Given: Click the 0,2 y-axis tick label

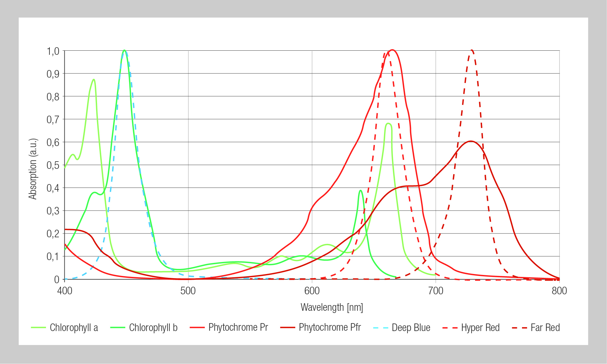Looking at the screenshot, I should coord(53,233).
